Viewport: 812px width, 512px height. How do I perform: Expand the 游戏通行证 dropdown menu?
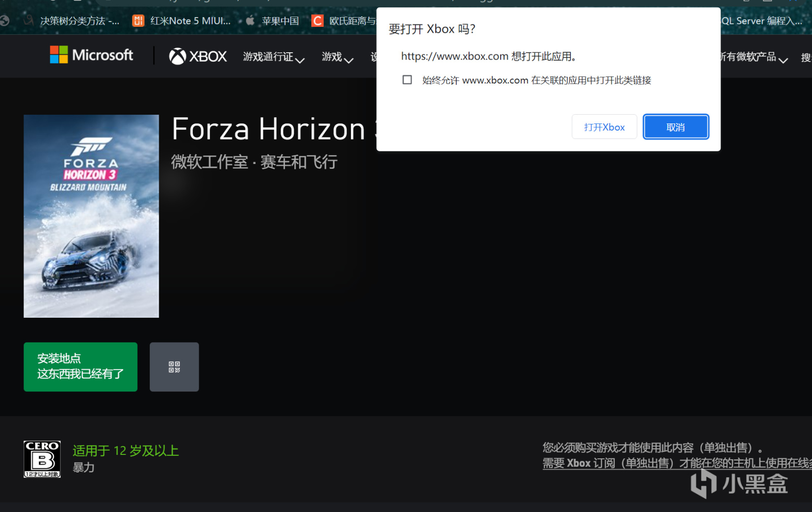coord(274,57)
